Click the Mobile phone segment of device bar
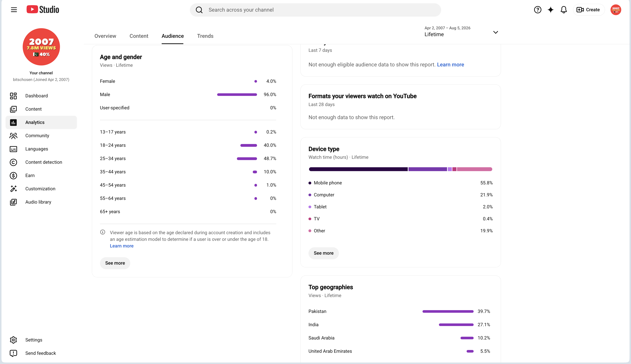The height and width of the screenshot is (364, 631). click(x=358, y=169)
